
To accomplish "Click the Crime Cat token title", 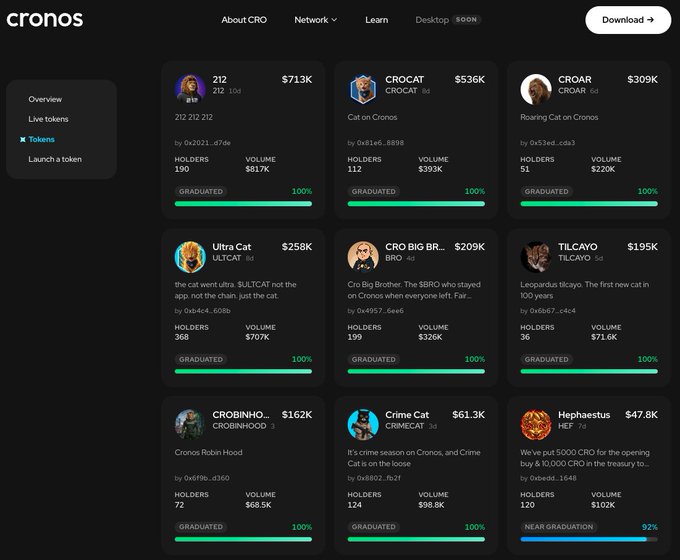I will click(x=407, y=415).
